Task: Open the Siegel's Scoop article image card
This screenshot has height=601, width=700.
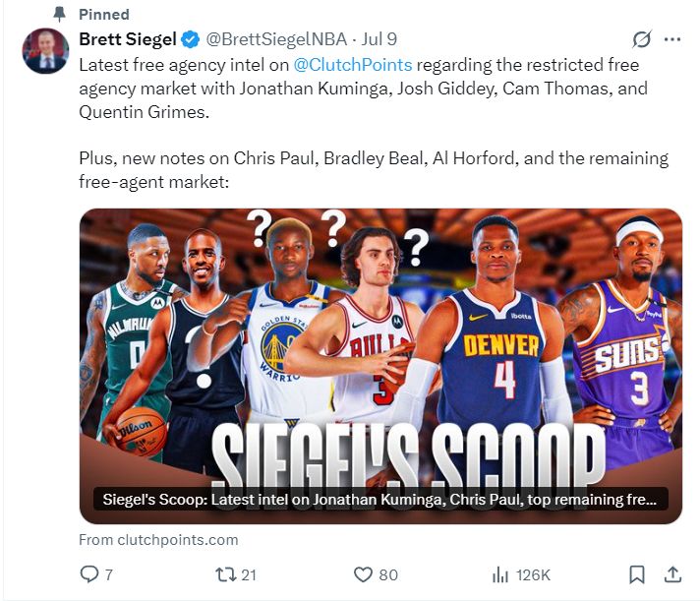Action: (x=380, y=366)
